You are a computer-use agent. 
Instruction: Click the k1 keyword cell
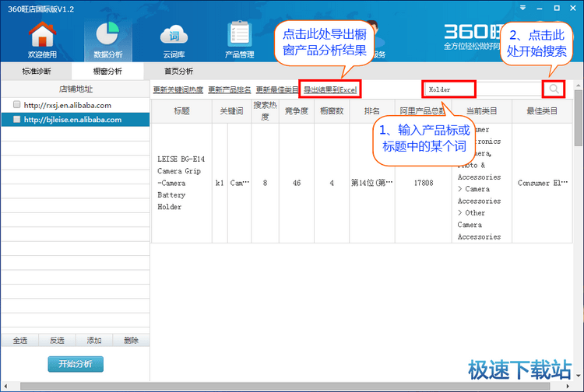(220, 183)
